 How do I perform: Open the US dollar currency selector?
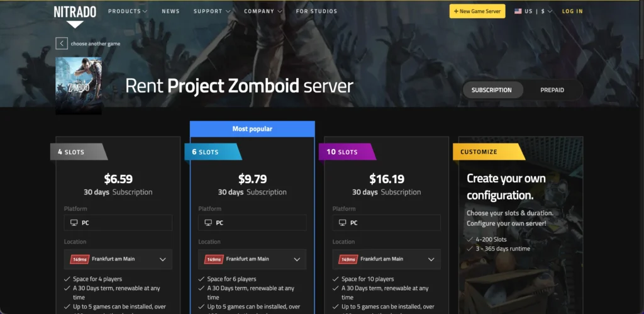[x=538, y=11]
